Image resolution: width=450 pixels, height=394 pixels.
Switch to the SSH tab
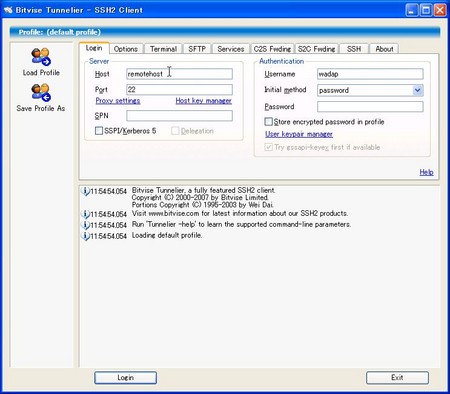point(354,49)
